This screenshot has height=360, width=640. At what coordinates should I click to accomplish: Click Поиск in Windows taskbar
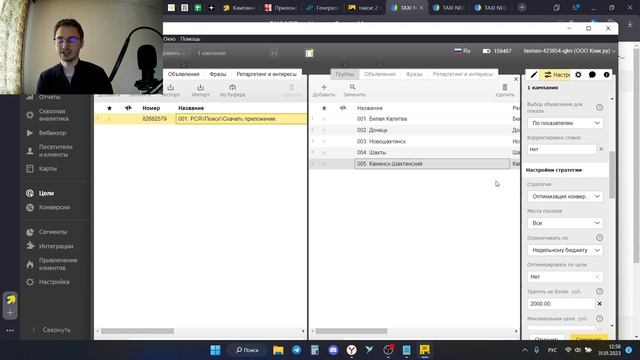[247, 350]
